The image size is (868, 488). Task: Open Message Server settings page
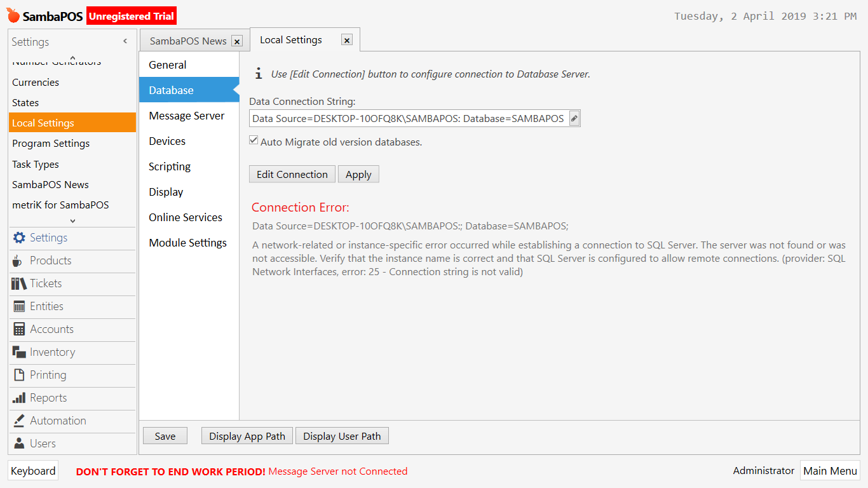coord(189,116)
